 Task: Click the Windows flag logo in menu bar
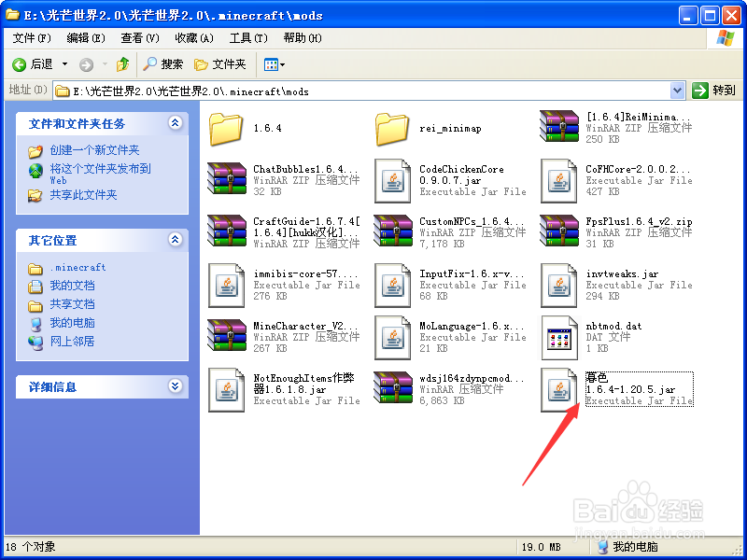click(726, 38)
